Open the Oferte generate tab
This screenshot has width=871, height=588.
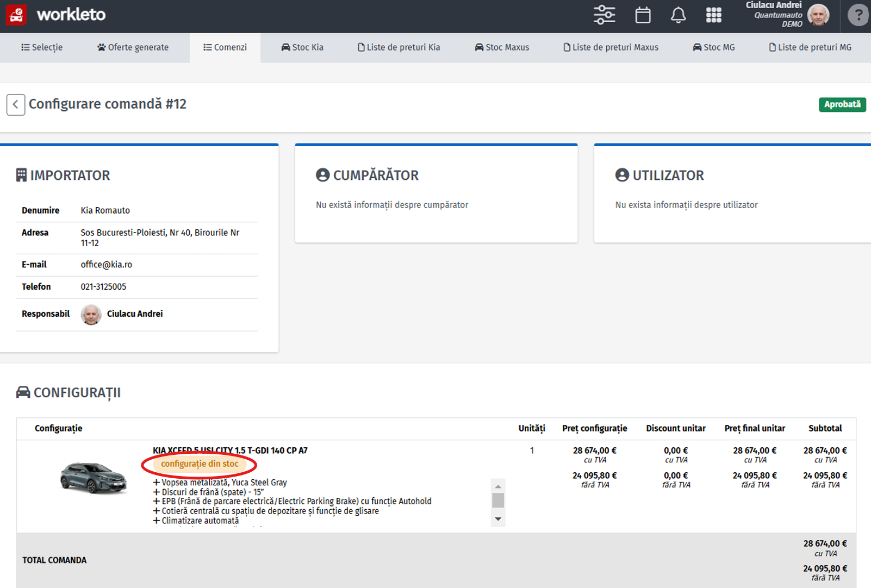(x=133, y=47)
